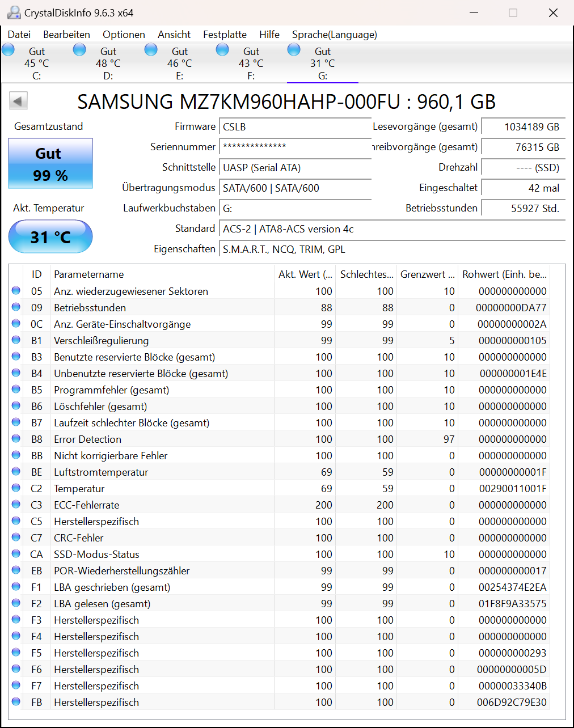
Task: Open the Bearbeiten menu
Action: [x=66, y=35]
